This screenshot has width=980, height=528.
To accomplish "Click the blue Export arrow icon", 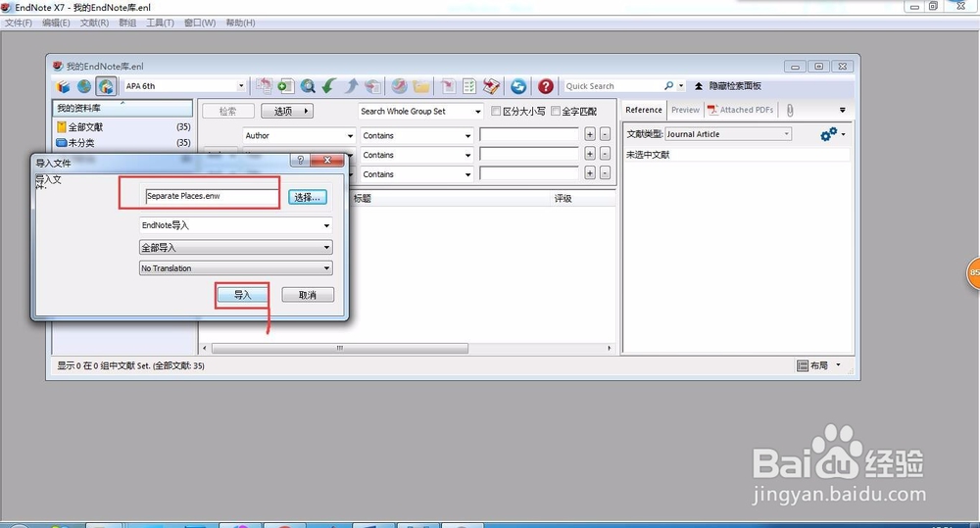I will point(351,86).
